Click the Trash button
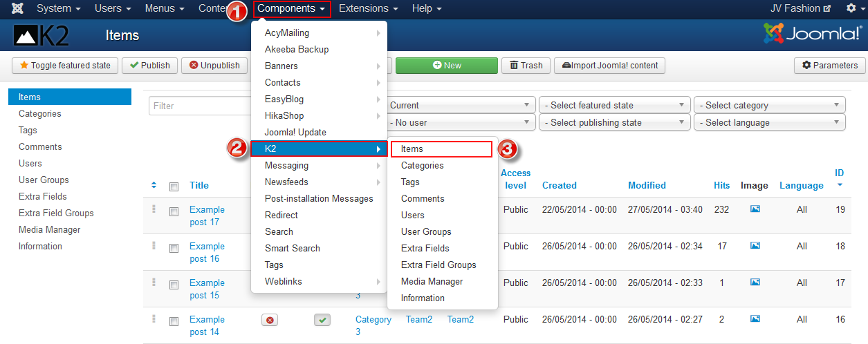This screenshot has width=868, height=344. click(x=526, y=66)
